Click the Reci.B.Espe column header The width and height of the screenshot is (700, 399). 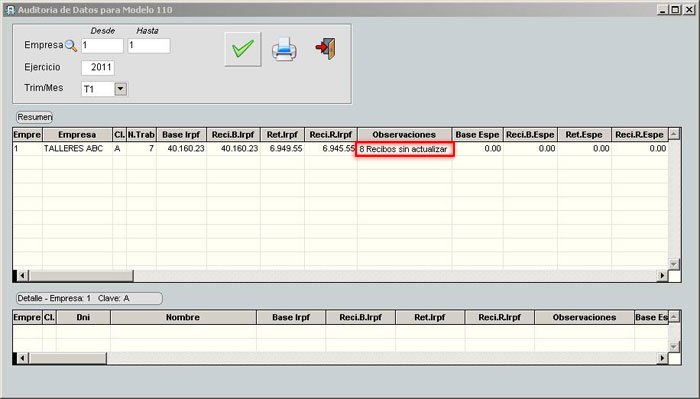[530, 134]
